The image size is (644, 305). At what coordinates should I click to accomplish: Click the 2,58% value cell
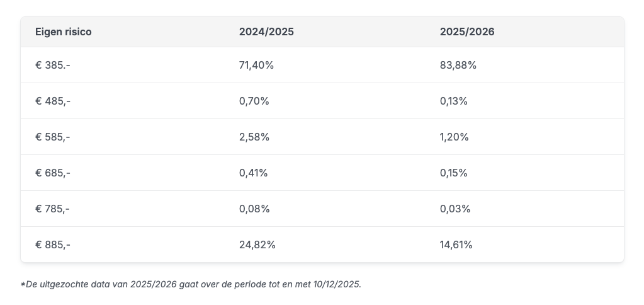[254, 137]
